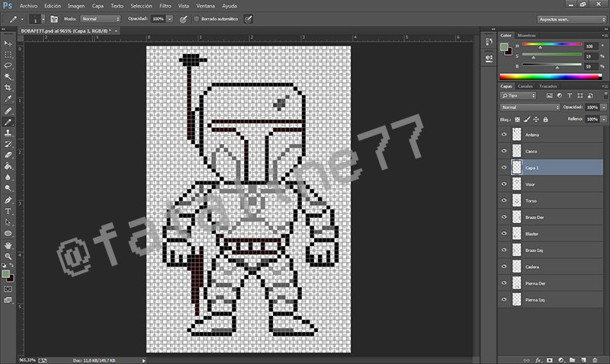Select the Hand tool
The image size is (610, 364).
pos(8,245)
